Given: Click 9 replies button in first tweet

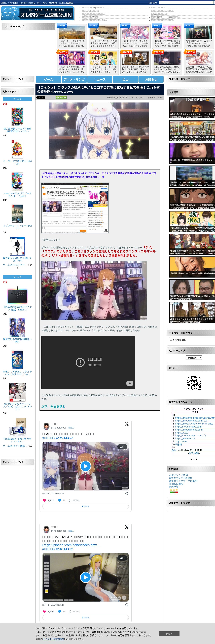Looking at the screenshot, I should 85,506.
